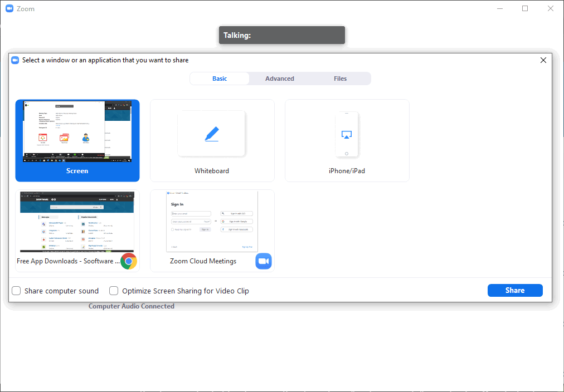
Task: Select the Free App Downloads Chrome window
Action: pos(77,231)
